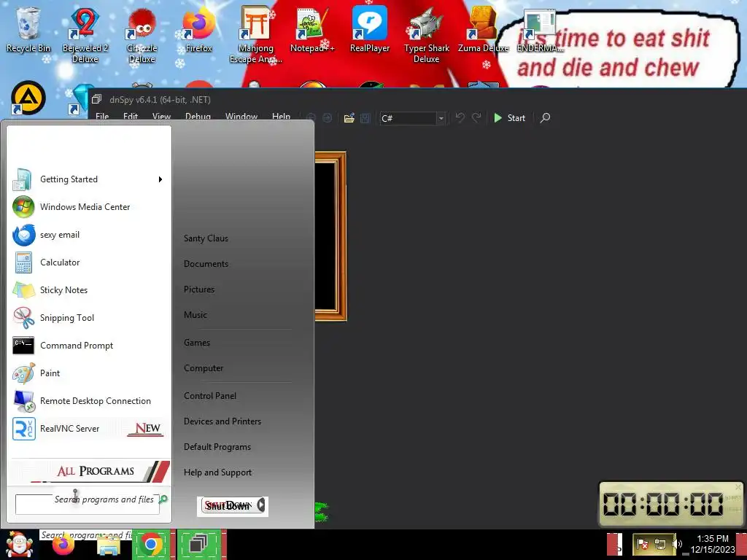
Task: Open dnSpy Help menu
Action: point(281,116)
